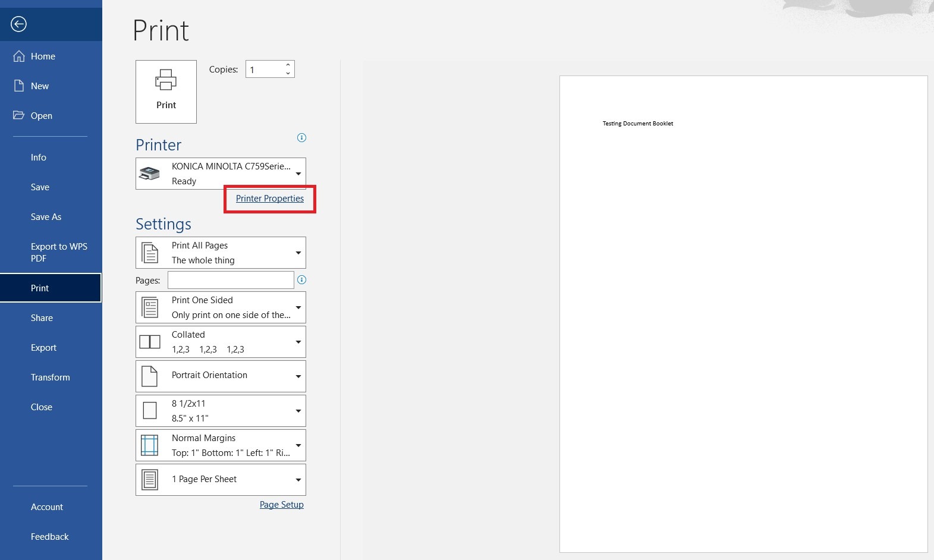Open the Collated options dropdown
The width and height of the screenshot is (934, 560).
click(x=221, y=342)
